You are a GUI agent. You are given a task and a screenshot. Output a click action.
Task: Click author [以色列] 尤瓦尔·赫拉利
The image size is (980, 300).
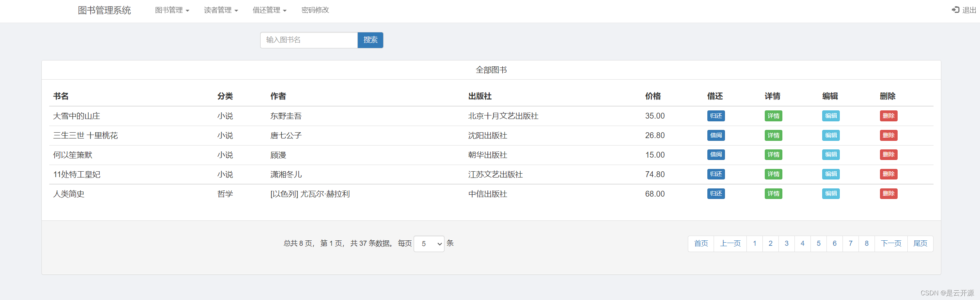(310, 194)
